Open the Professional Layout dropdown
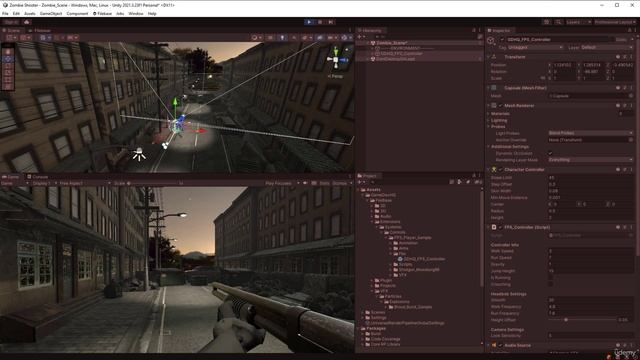640x360 pixels. click(x=615, y=22)
